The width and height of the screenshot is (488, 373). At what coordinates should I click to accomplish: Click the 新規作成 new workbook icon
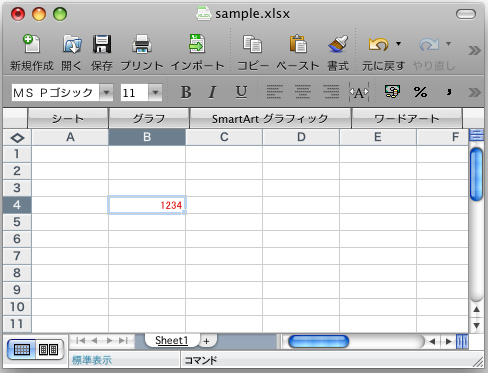click(32, 44)
